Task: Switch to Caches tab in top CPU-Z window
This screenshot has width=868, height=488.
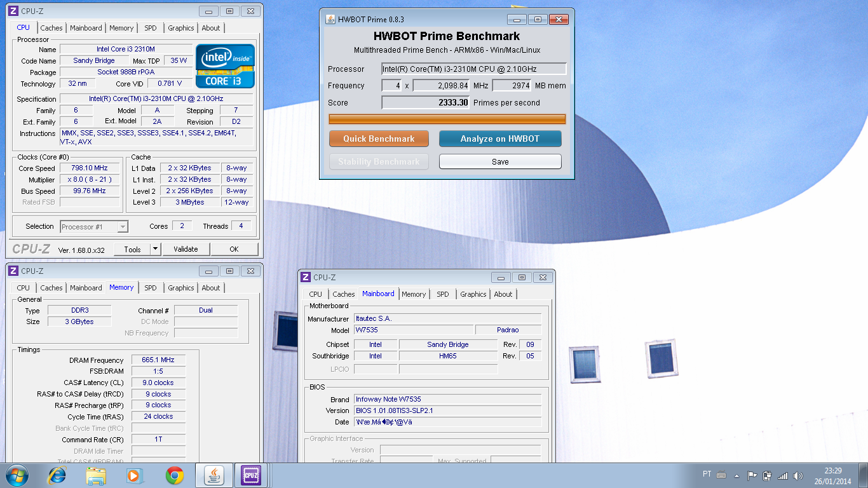Action: [x=51, y=28]
